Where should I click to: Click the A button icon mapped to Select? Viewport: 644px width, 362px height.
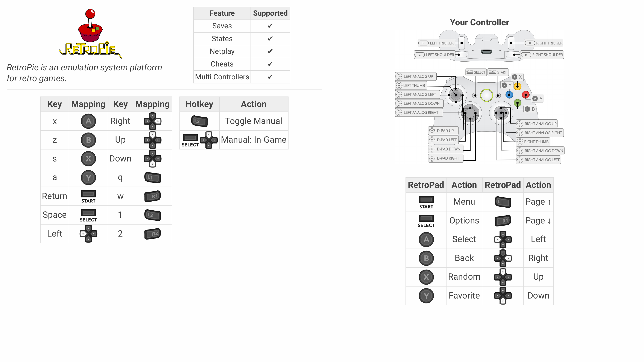(x=425, y=239)
